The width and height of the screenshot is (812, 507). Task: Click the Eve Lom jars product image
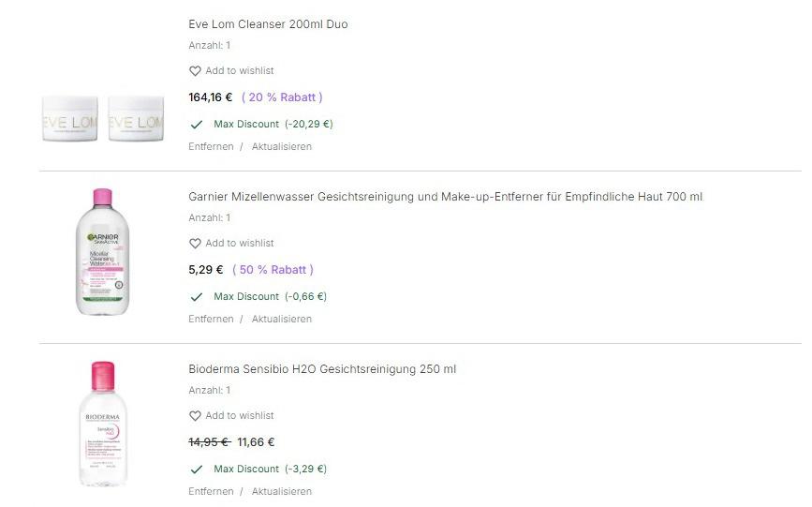pyautogui.click(x=103, y=118)
